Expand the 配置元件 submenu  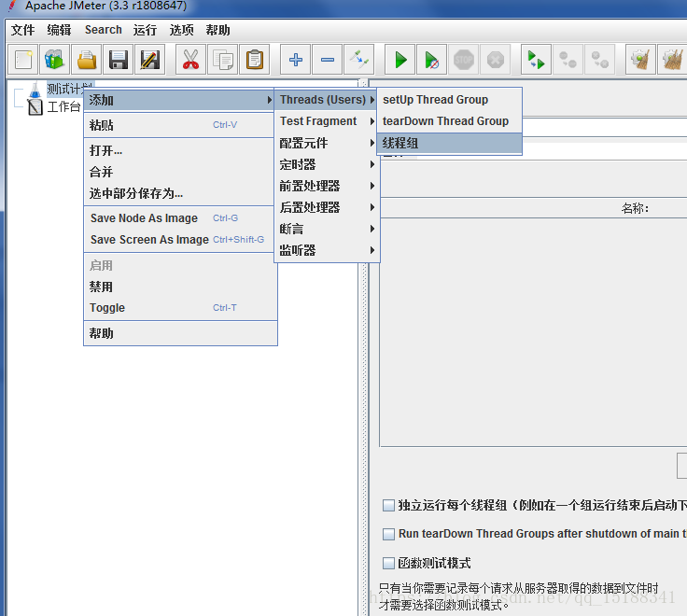click(x=327, y=143)
